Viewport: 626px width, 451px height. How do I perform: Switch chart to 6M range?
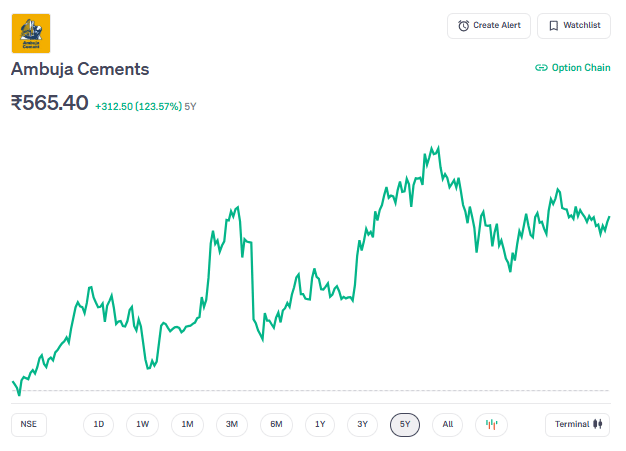(276, 424)
